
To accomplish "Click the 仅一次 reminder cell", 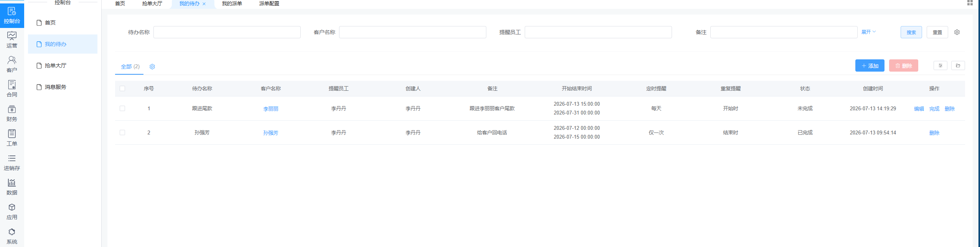I will point(656,132).
